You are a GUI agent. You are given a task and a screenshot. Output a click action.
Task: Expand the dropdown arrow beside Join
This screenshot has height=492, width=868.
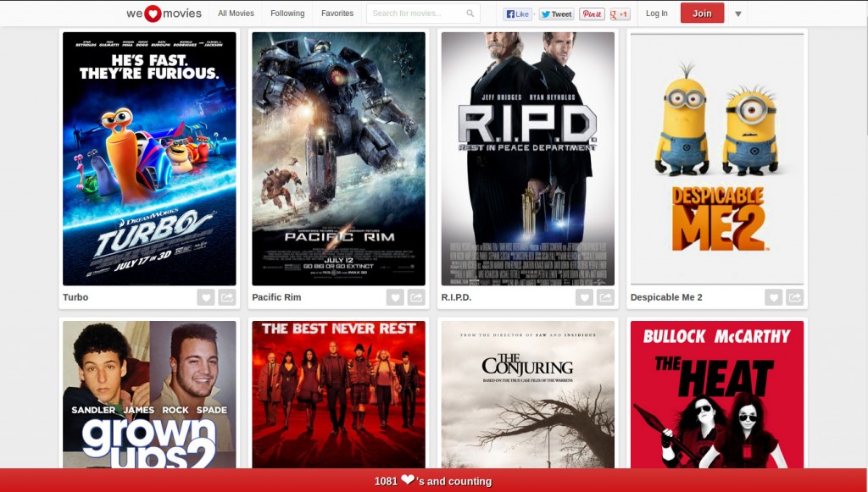pos(738,14)
